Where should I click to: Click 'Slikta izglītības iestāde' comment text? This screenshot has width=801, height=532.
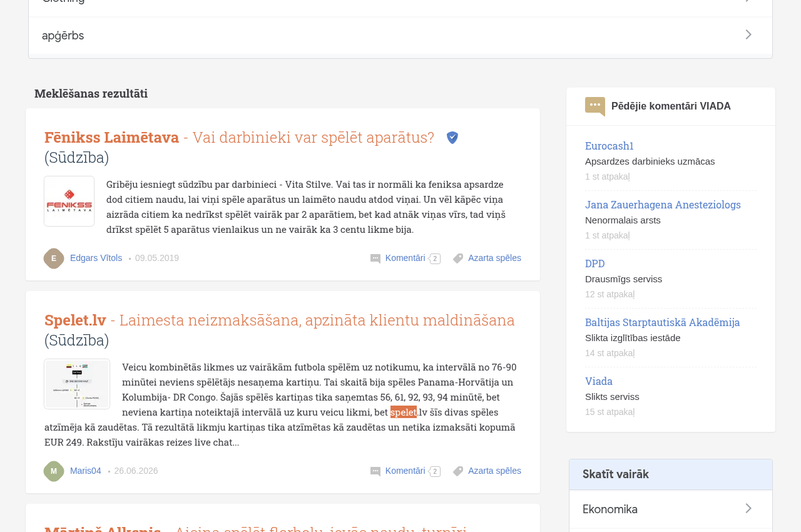(633, 338)
